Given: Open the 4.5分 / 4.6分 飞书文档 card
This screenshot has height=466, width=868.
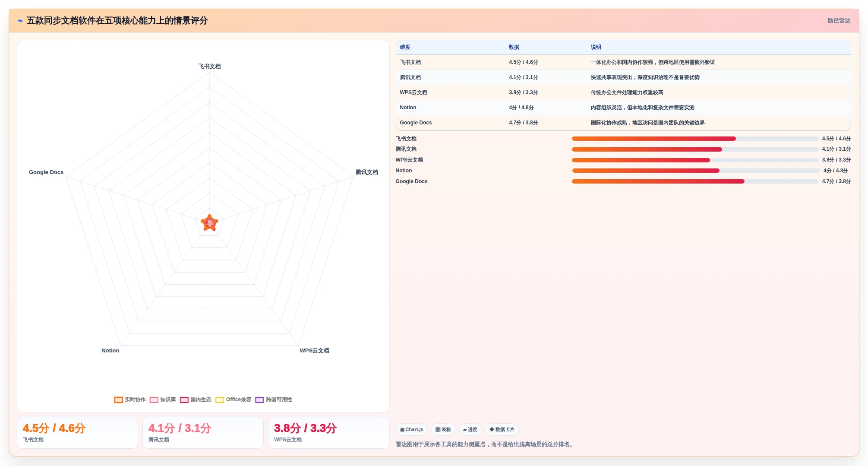Looking at the screenshot, I should click(x=77, y=433).
